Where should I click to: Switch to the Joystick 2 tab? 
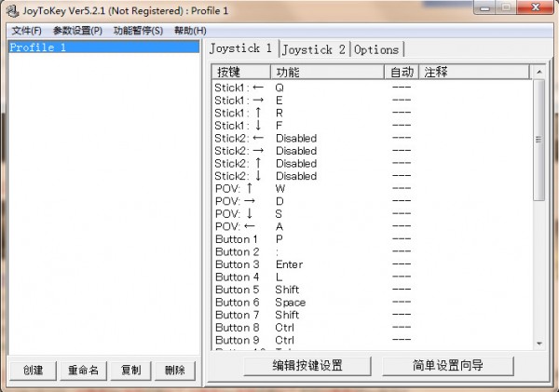click(313, 49)
